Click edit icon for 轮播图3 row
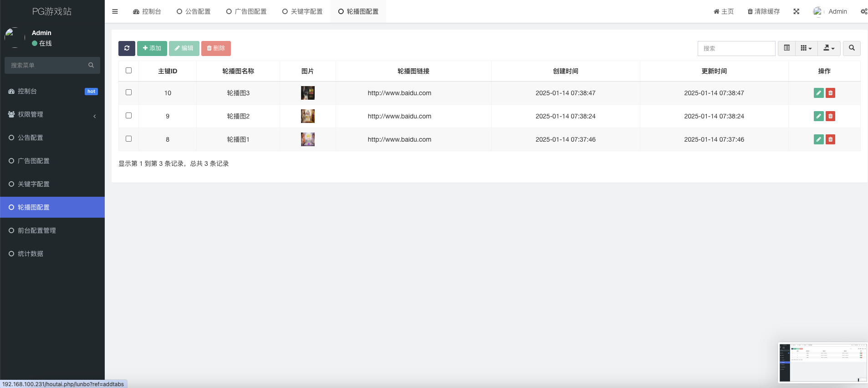The width and height of the screenshot is (868, 388). tap(818, 93)
